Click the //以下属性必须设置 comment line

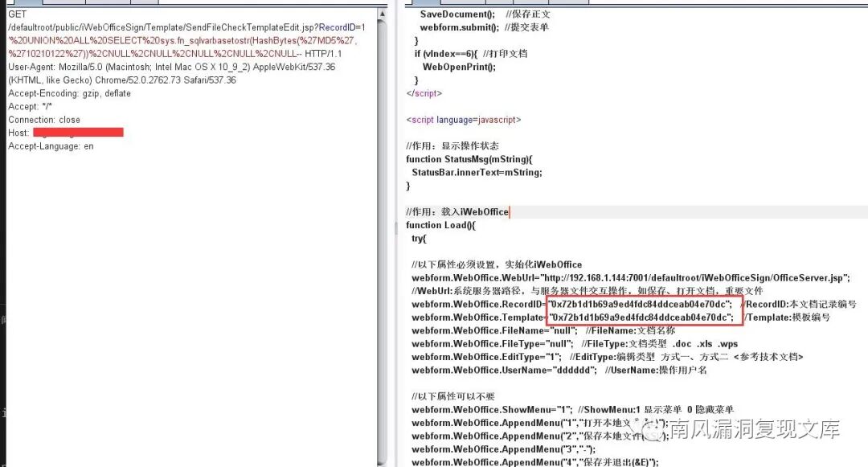click(x=497, y=264)
